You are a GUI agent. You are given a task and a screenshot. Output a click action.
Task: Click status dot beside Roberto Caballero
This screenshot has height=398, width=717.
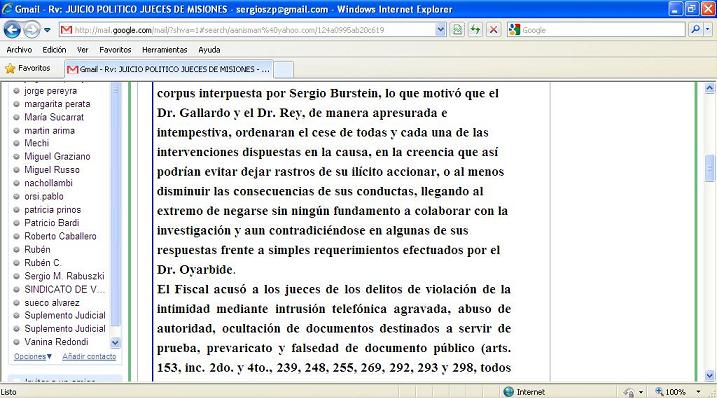16,237
